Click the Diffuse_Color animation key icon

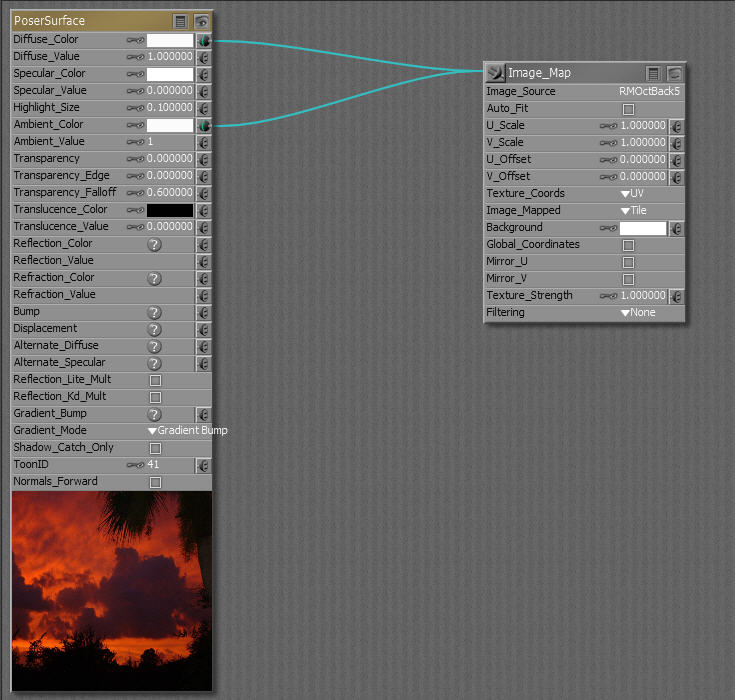click(135, 40)
